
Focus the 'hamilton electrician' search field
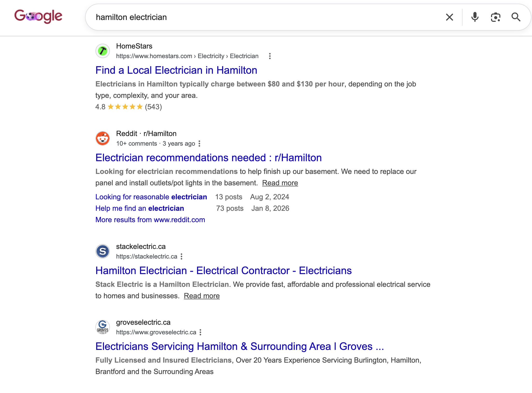(264, 17)
